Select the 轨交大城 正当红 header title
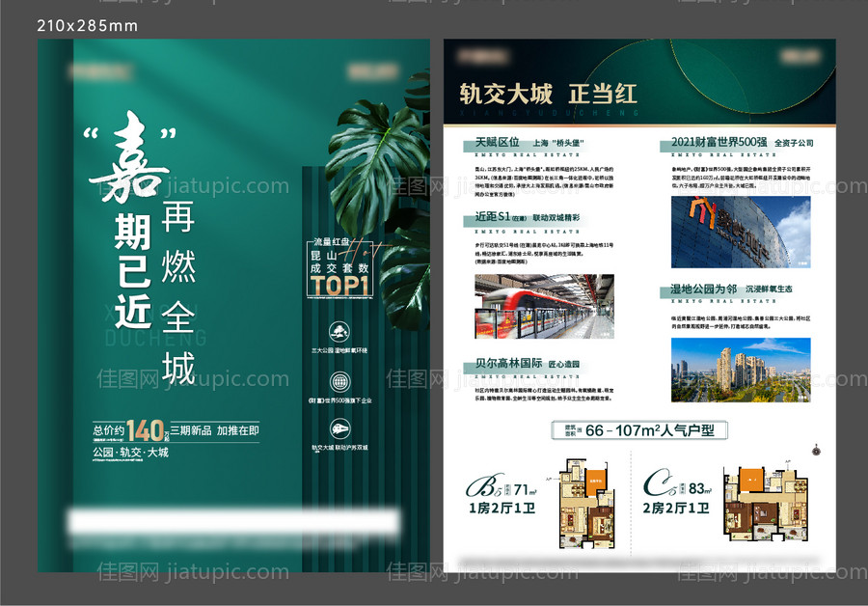This screenshot has width=868, height=606. pyautogui.click(x=549, y=95)
